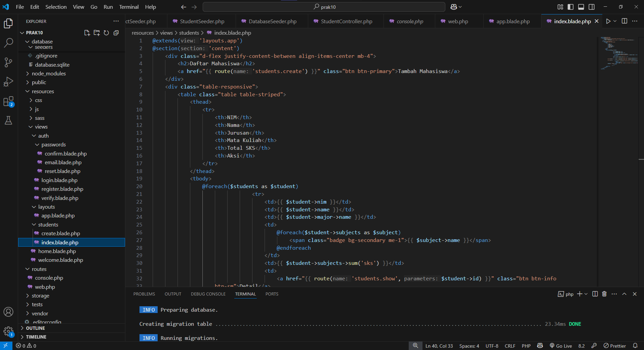Image resolution: width=644 pixels, height=350 pixels.
Task: Switch to the StudentController.php tab
Action: click(346, 21)
